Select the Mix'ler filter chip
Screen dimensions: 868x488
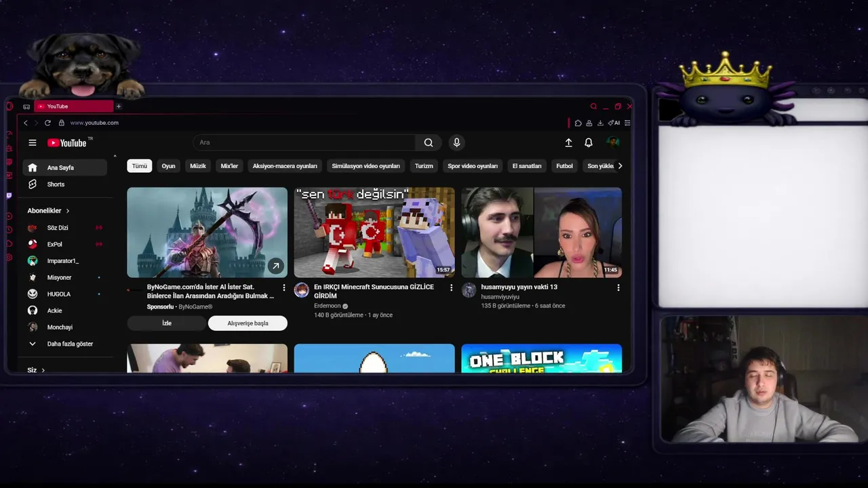229,166
